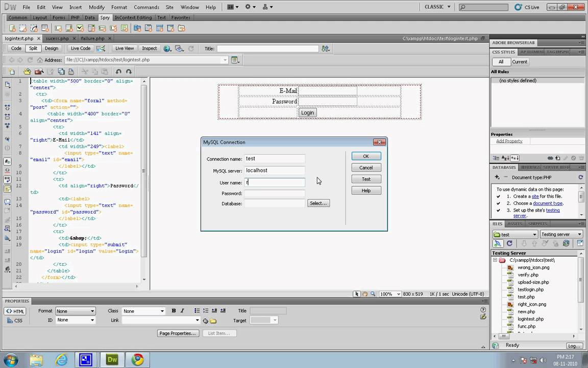The image size is (588, 368).
Task: Select the Zoom magnifier tool in status bar
Action: pyautogui.click(x=373, y=294)
